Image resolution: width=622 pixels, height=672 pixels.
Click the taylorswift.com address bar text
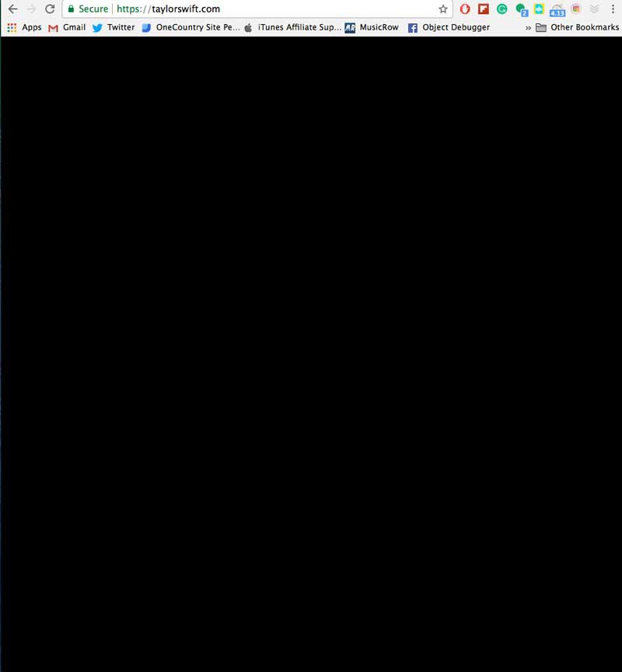(x=169, y=9)
